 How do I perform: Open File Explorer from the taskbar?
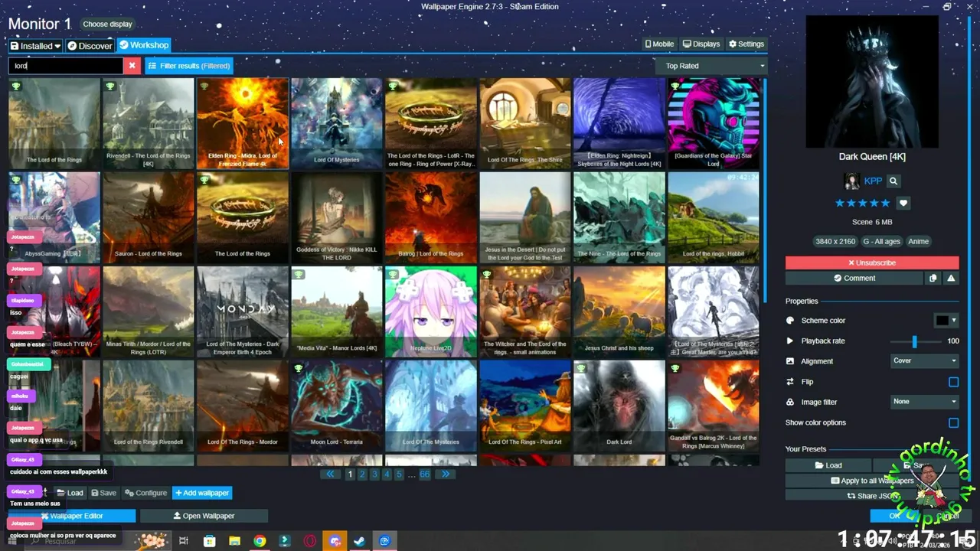click(234, 541)
